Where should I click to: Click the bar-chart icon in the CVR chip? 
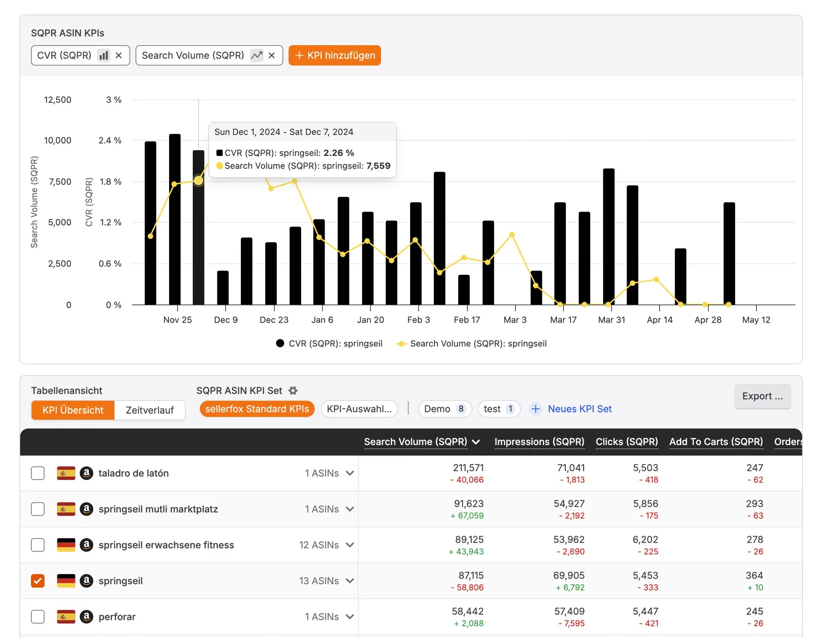click(x=104, y=55)
